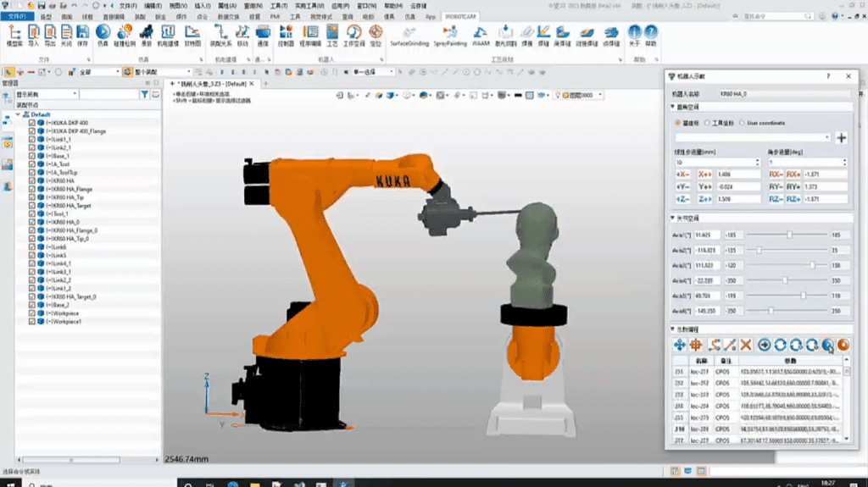Click the filter funnel icon in manager panel
Viewport: 868px width, 487px height.
click(144, 95)
